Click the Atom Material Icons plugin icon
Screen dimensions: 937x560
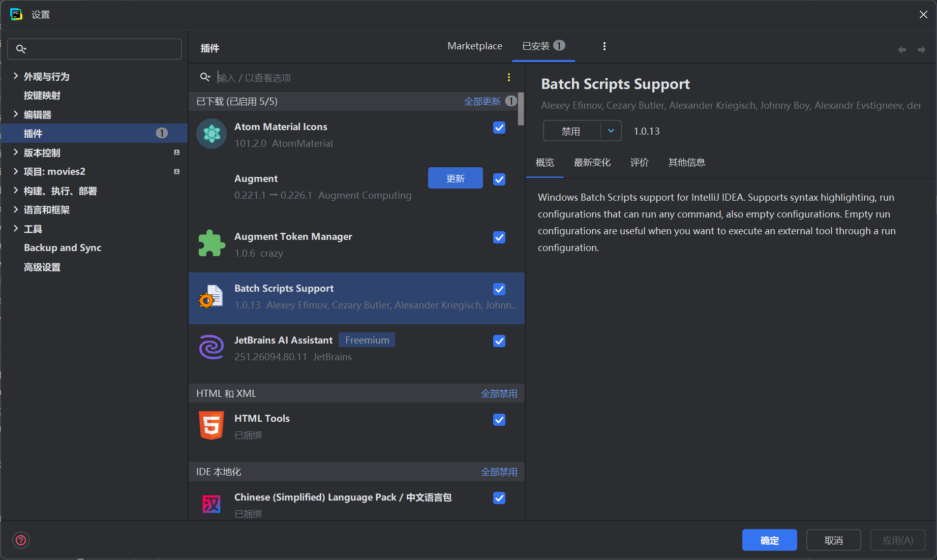(x=211, y=134)
